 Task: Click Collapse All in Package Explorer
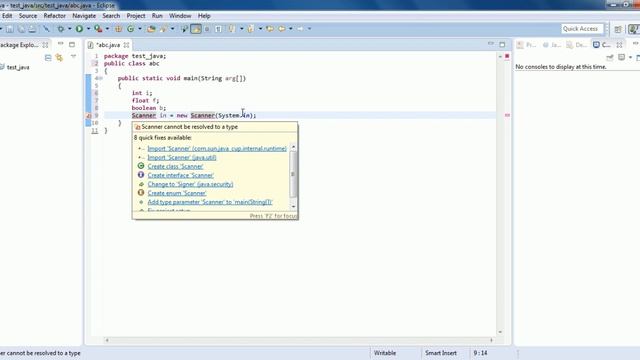(48, 58)
